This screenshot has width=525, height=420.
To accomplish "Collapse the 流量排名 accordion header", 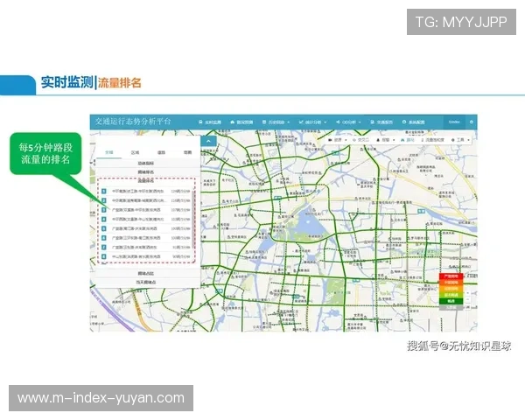I will click(x=146, y=180).
